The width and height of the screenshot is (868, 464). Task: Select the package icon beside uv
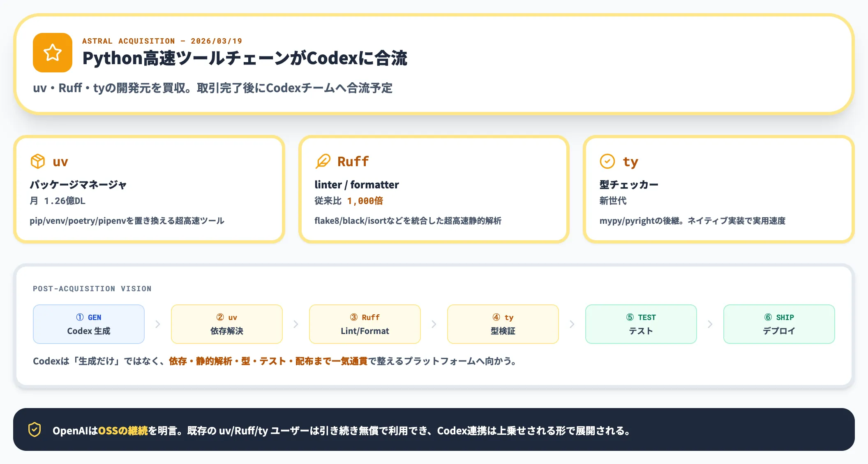pos(38,161)
